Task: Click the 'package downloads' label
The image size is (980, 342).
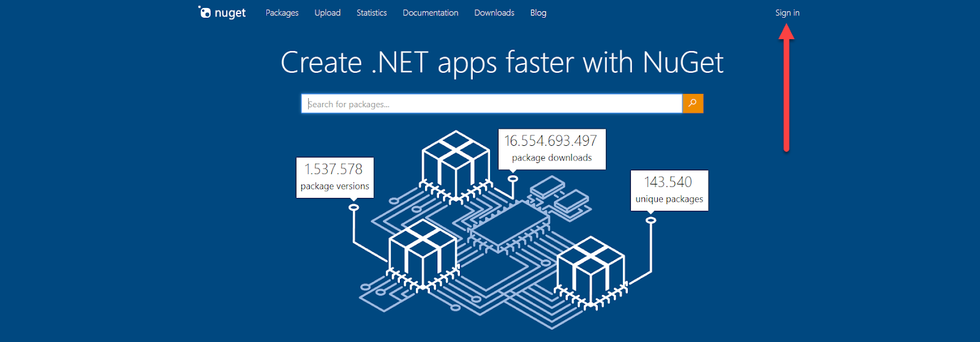Action: (x=552, y=158)
